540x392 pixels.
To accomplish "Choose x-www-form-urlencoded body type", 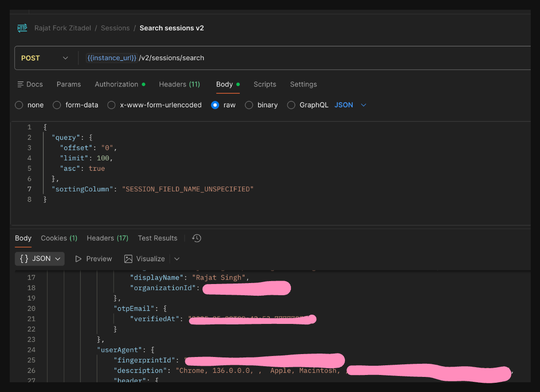I will tap(111, 105).
